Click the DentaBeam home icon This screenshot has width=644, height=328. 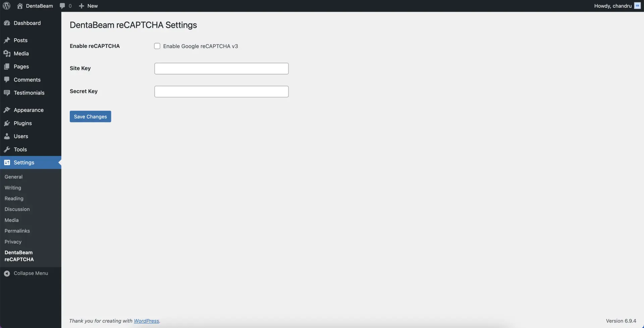pyautogui.click(x=20, y=6)
